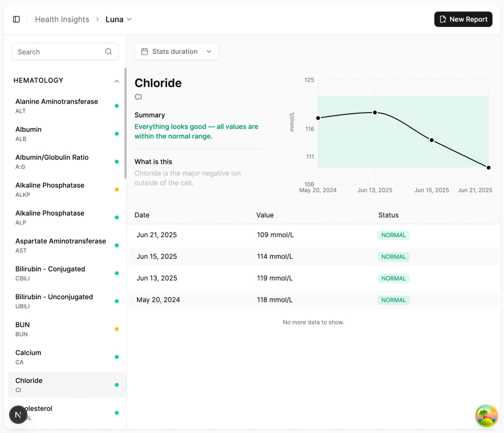Open Health Insights from the breadcrumb
This screenshot has height=433, width=504.
[62, 19]
